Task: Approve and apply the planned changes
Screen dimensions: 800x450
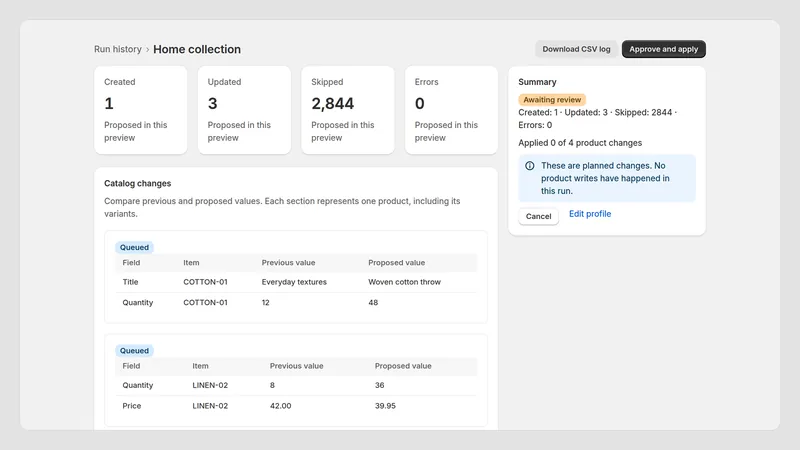Action: (x=663, y=49)
